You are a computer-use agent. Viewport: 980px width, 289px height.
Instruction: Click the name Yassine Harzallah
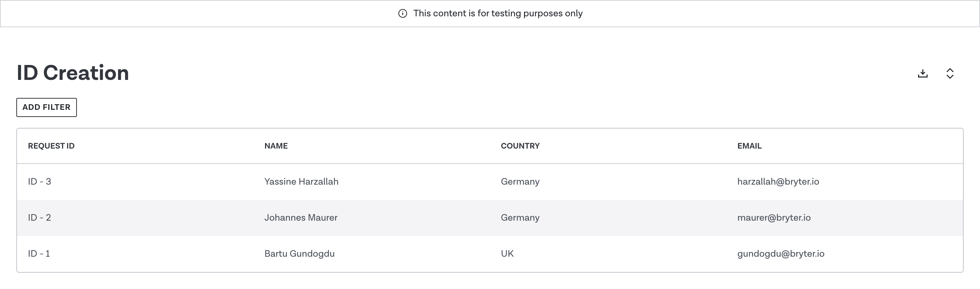coord(301,182)
